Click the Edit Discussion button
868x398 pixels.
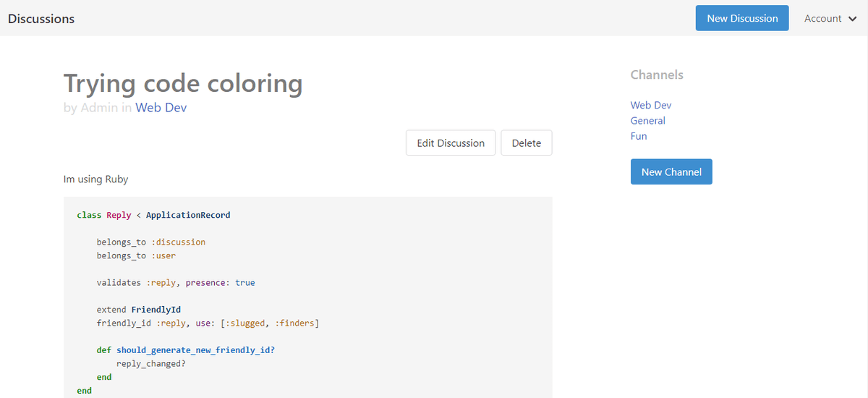click(451, 143)
